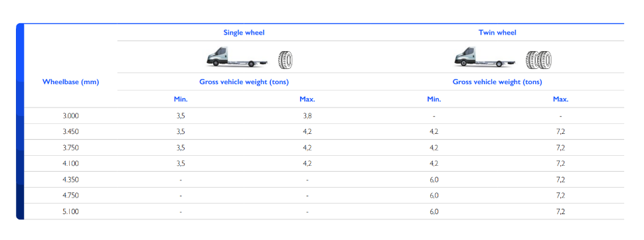Image resolution: width=644 pixels, height=240 pixels.
Task: Click the Wheelbase (mm) header
Action: [x=70, y=82]
